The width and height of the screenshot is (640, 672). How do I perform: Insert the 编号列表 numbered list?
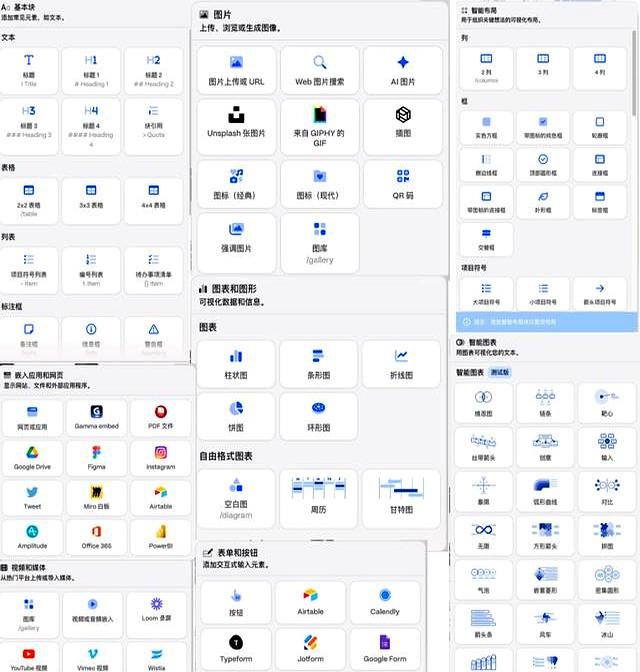[x=91, y=270]
